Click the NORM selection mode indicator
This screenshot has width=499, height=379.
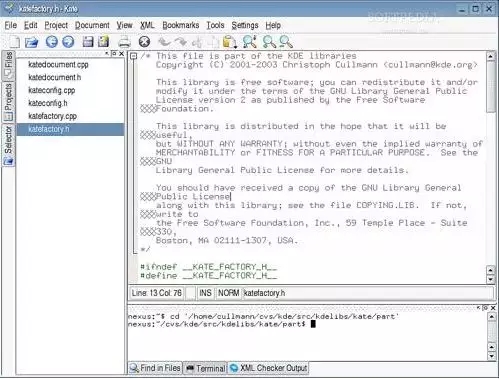(x=229, y=293)
